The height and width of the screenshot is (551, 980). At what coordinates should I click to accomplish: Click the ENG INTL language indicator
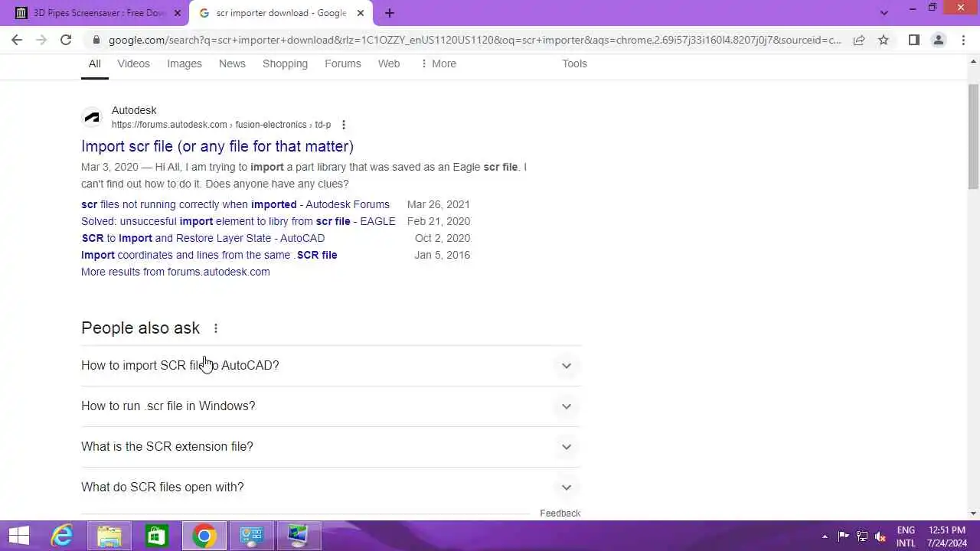click(906, 536)
